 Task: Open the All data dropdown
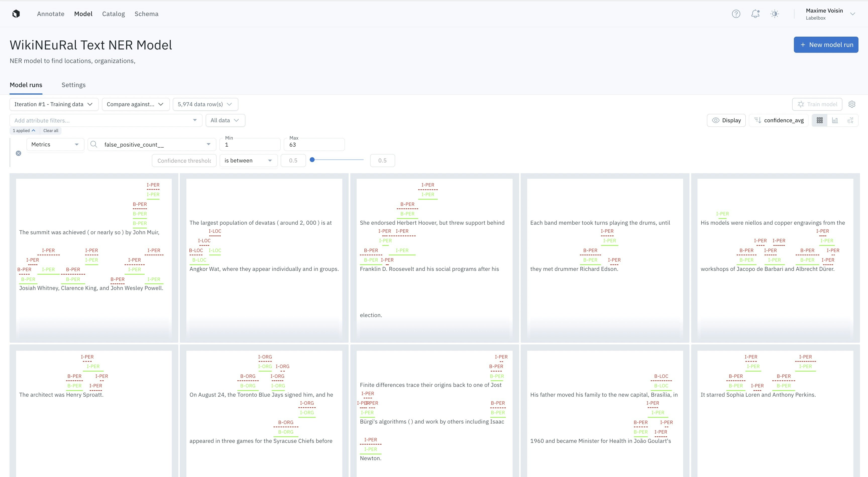[225, 120]
